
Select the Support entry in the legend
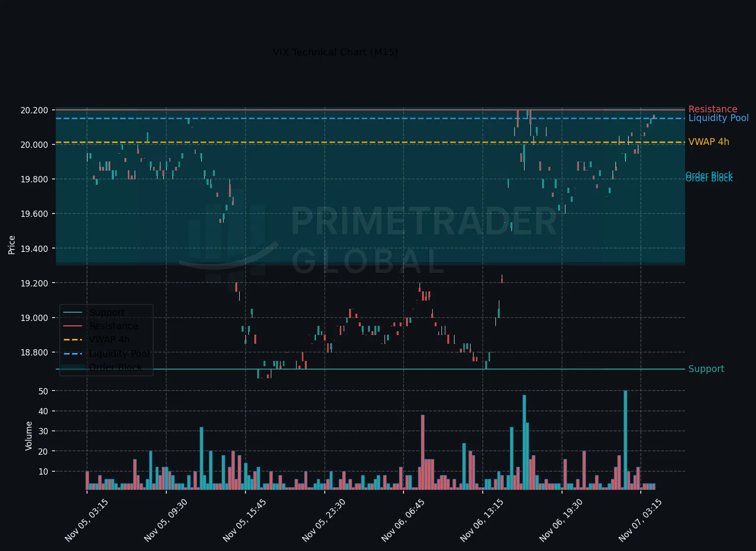click(107, 312)
